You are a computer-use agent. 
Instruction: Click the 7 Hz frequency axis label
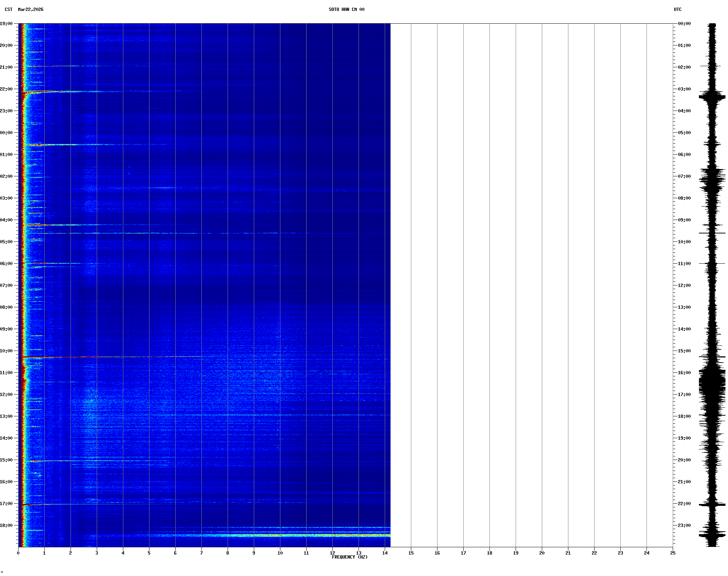coord(201,553)
